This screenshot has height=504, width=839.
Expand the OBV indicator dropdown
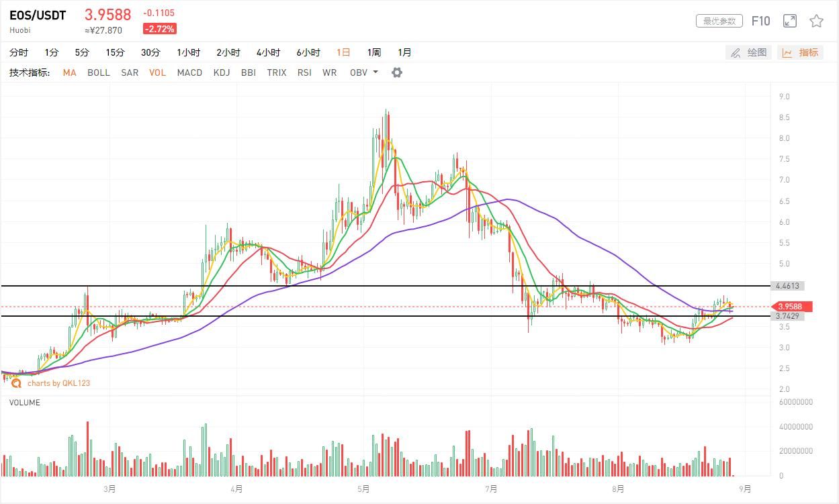point(375,72)
